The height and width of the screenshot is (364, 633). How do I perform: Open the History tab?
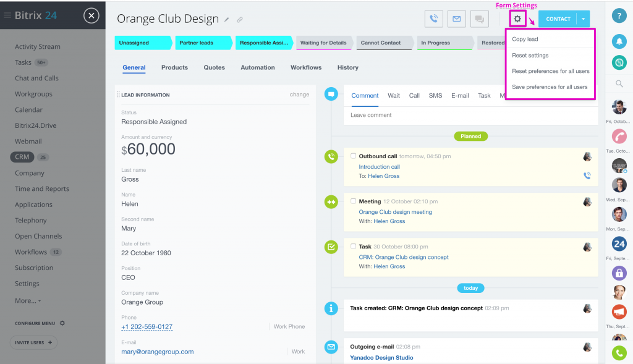347,67
